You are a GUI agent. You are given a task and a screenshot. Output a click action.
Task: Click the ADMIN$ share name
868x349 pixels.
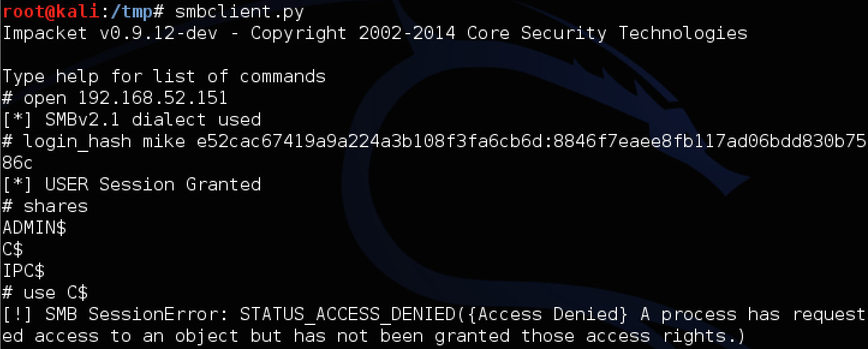click(x=34, y=228)
